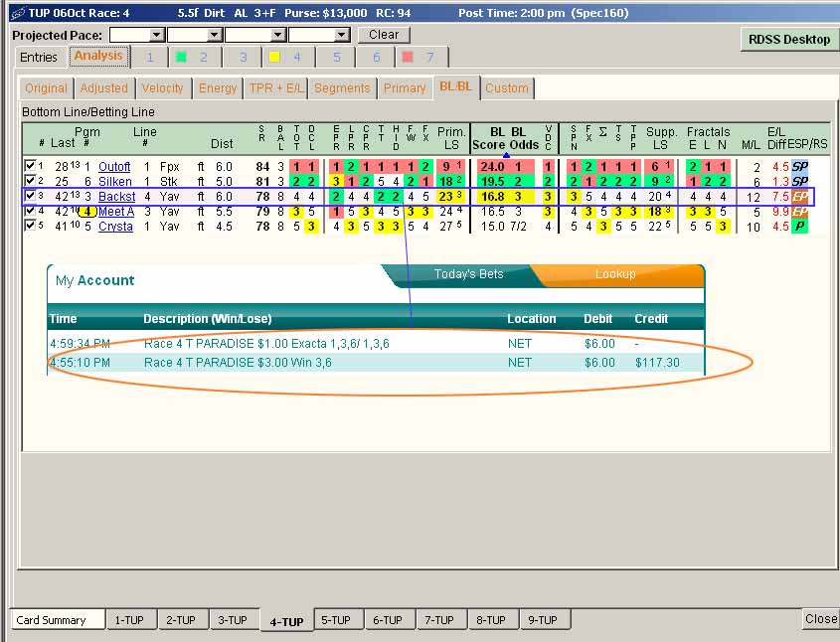Open the Crysta horse link
Screen dimensions: 840x642
[115, 227]
